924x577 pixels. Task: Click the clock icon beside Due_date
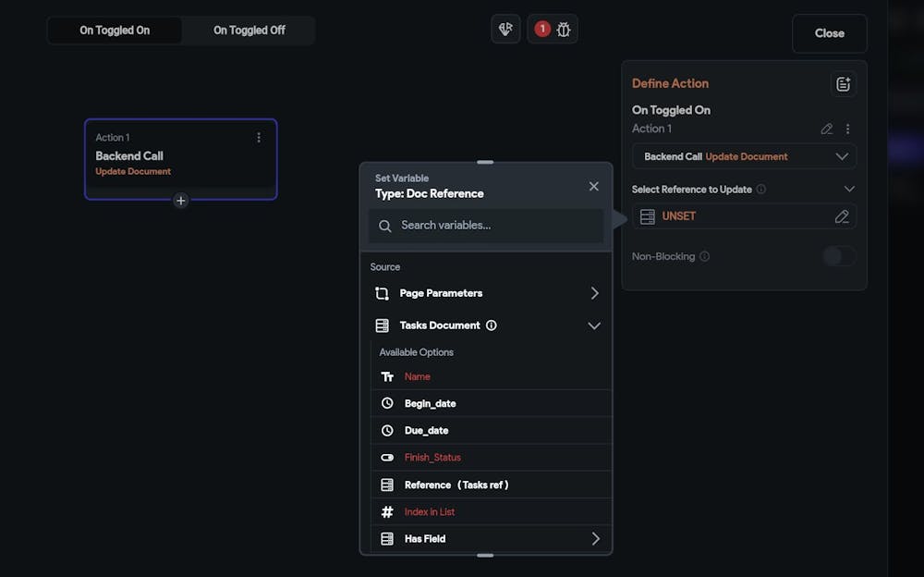click(x=387, y=431)
